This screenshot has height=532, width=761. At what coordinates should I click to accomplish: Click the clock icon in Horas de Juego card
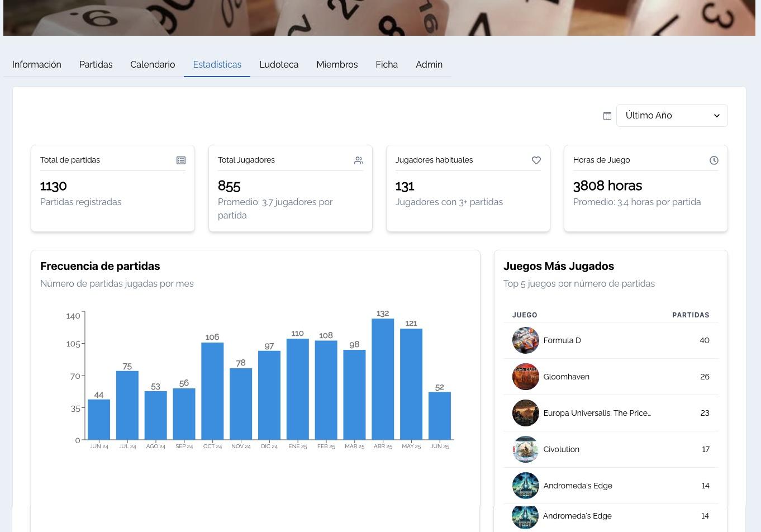click(x=714, y=160)
